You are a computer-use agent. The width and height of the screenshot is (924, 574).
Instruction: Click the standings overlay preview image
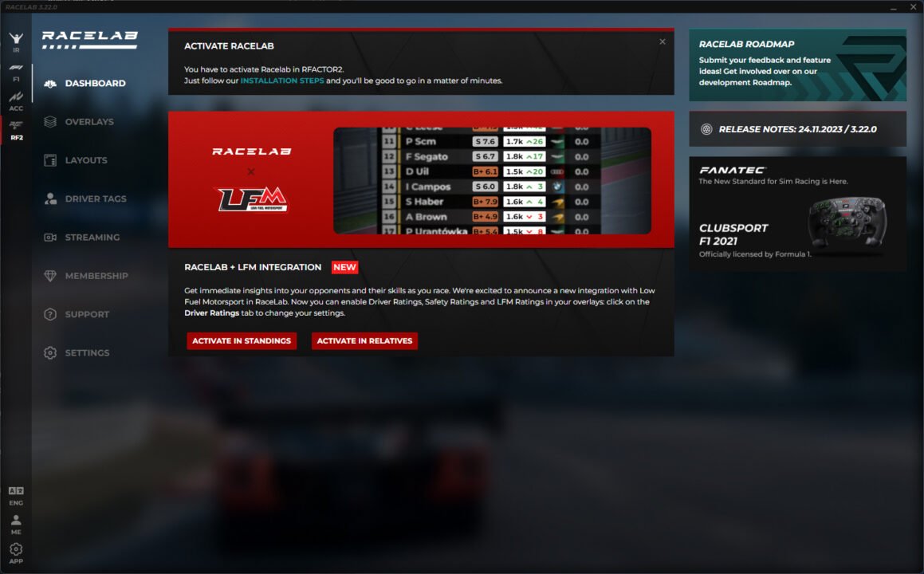[x=492, y=180]
